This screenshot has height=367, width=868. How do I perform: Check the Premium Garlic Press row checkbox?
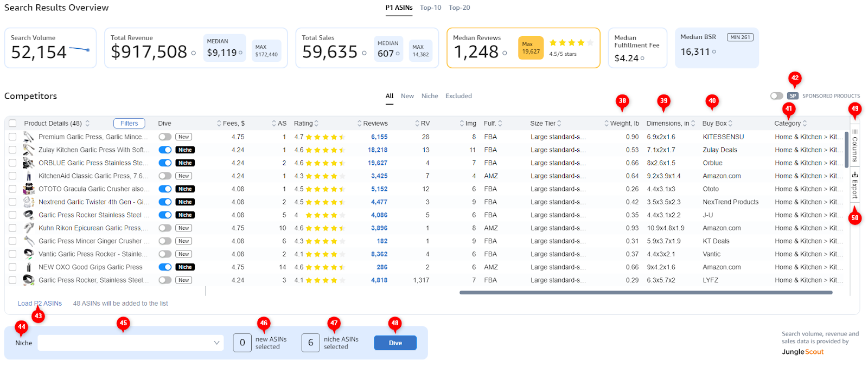(x=12, y=137)
